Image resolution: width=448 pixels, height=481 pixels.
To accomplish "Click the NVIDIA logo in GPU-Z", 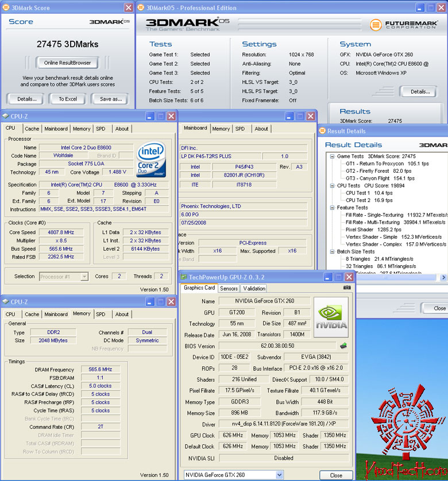I will click(331, 317).
